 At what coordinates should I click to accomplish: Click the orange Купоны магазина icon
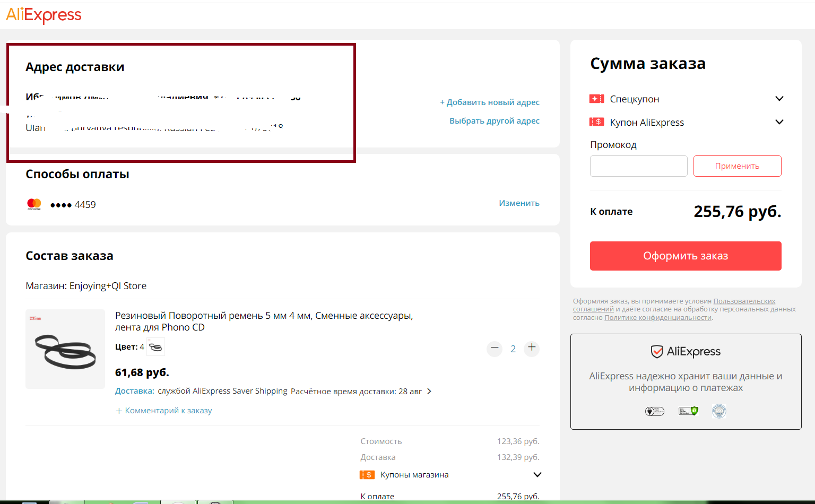367,475
